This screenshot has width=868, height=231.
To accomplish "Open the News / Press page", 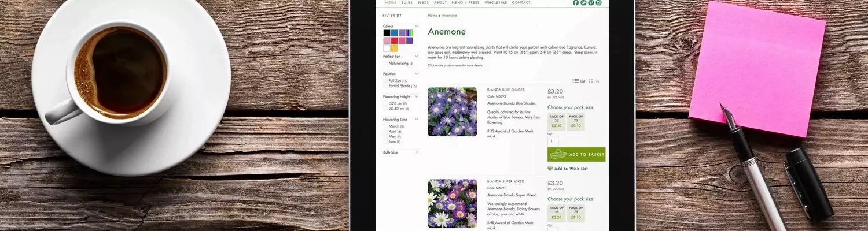I will click(465, 2).
